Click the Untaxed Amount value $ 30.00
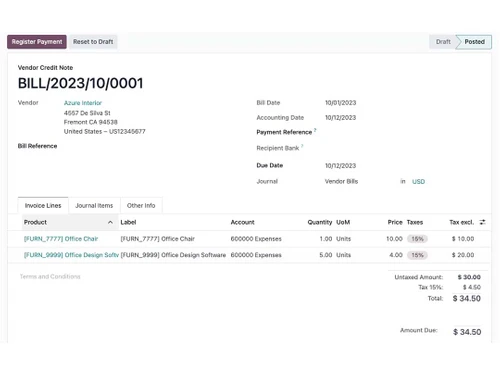The height and width of the screenshot is (375, 500). (x=469, y=277)
